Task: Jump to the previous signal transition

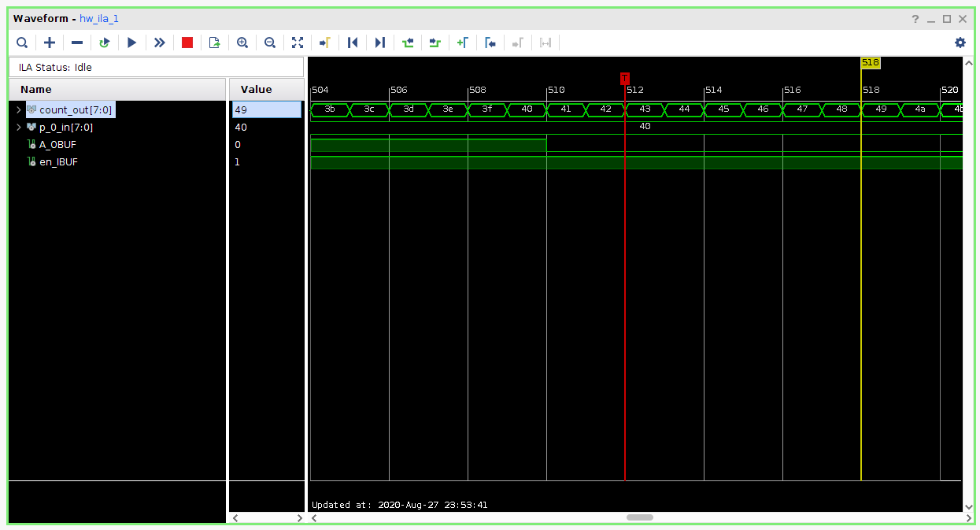Action: (x=408, y=43)
